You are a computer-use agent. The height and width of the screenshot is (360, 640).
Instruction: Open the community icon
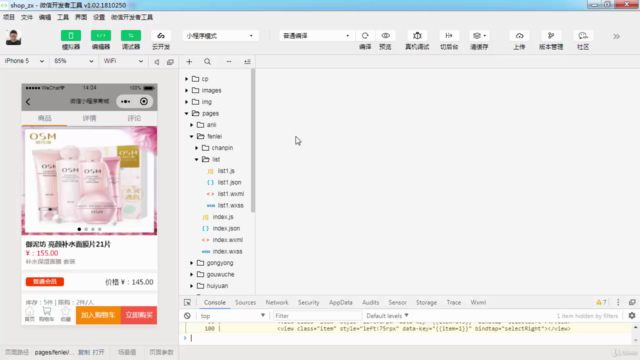point(583,36)
